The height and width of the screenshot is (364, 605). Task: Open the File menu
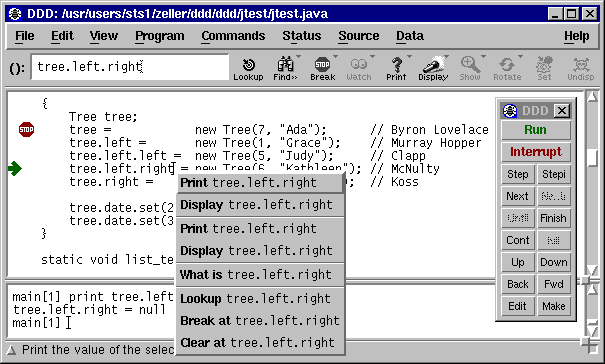(x=25, y=36)
